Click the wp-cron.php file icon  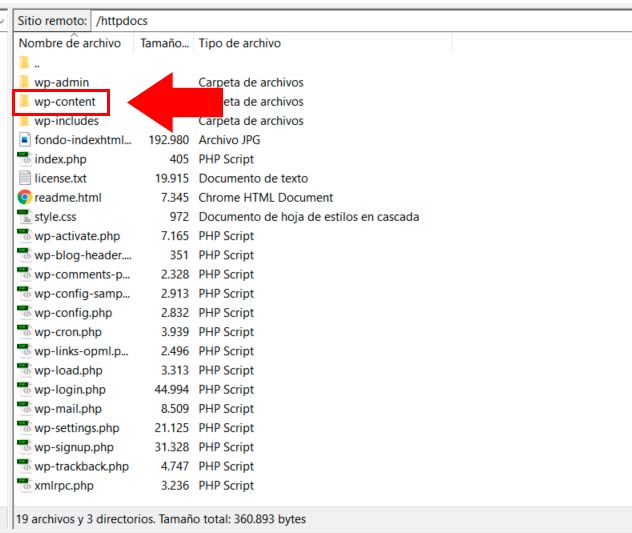[25, 332]
